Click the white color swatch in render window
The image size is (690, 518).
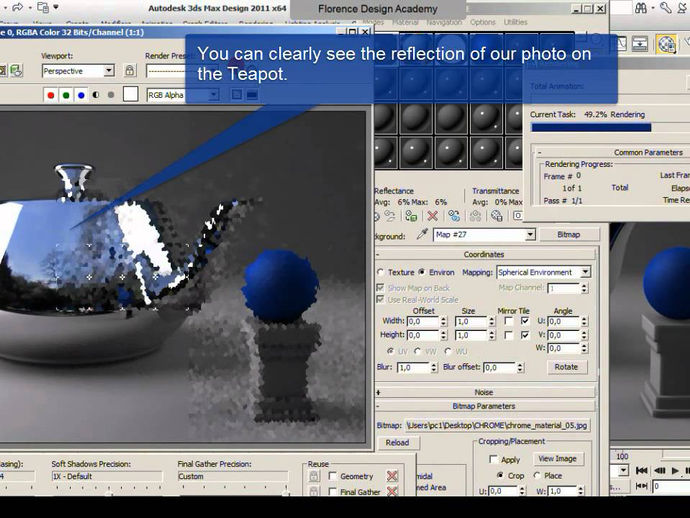click(x=131, y=94)
